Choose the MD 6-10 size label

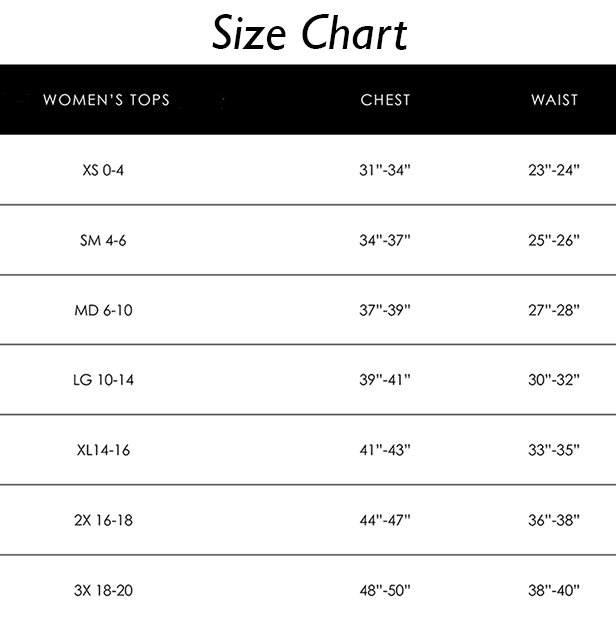[x=103, y=310]
